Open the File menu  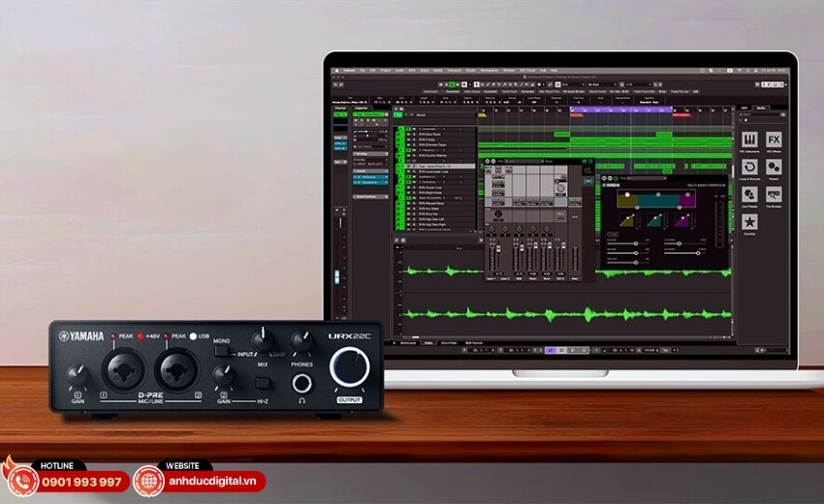[x=363, y=70]
